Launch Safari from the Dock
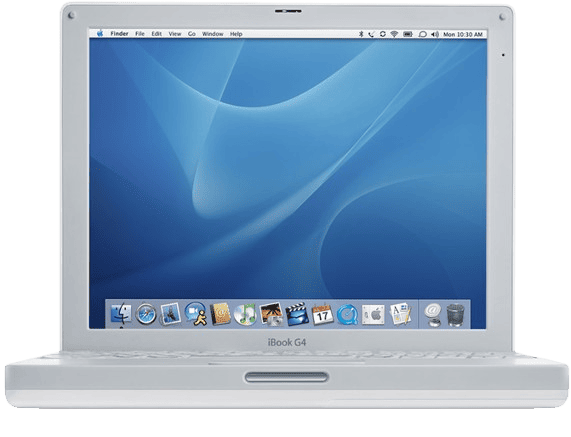Image resolution: width=571 pixels, height=437 pixels. click(146, 314)
